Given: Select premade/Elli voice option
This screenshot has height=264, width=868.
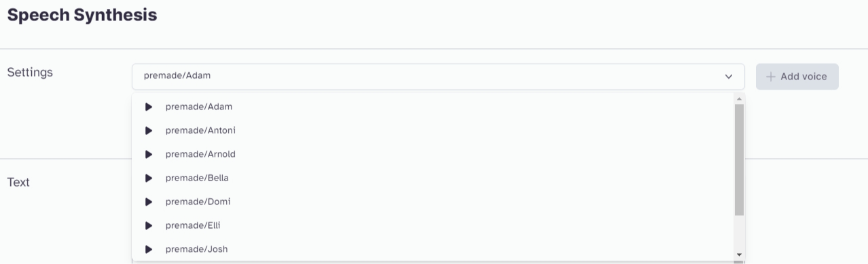Looking at the screenshot, I should [433, 225].
